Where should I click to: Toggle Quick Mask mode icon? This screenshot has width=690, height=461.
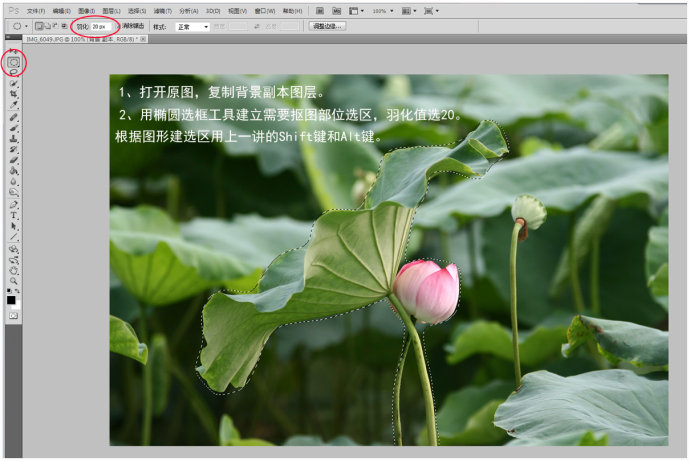click(14, 315)
